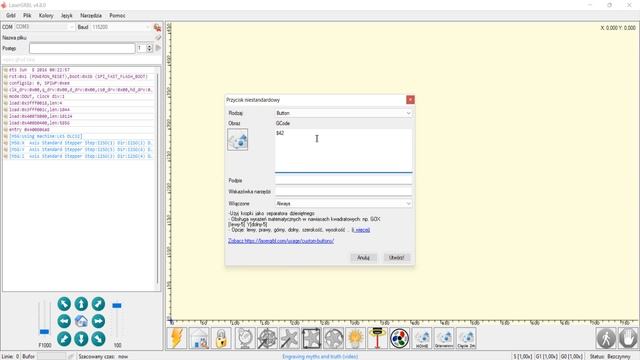Open the Narzędzia menu
640x360 pixels.
click(x=91, y=16)
